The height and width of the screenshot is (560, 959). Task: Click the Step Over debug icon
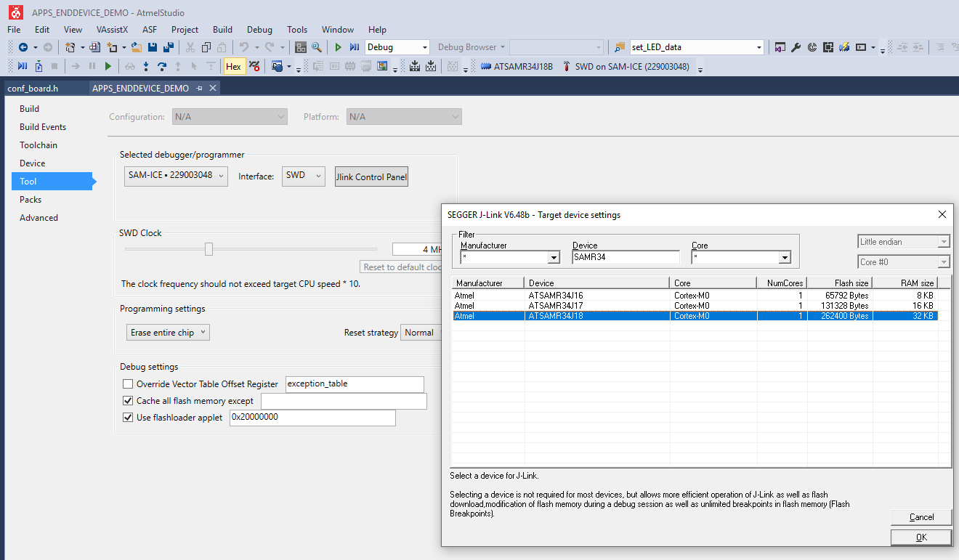pos(162,67)
